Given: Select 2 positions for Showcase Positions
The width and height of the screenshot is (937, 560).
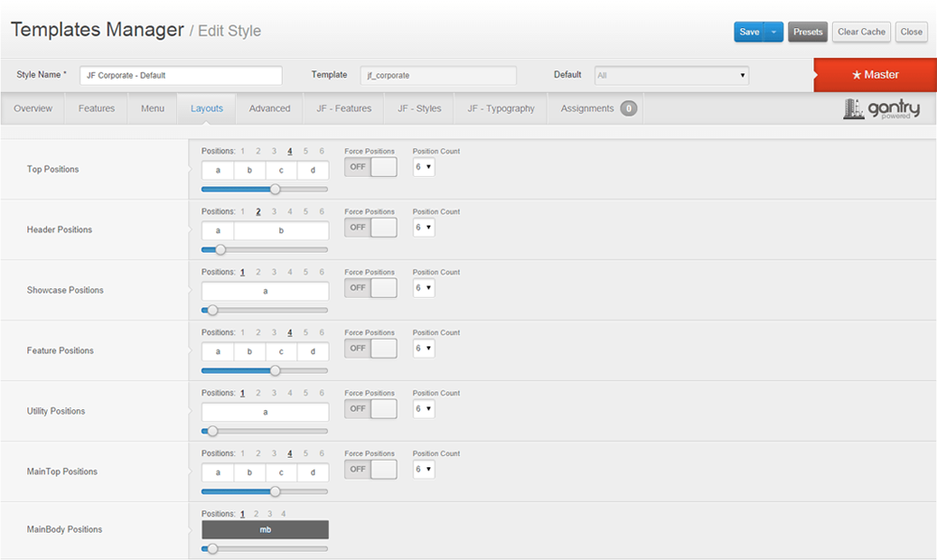Looking at the screenshot, I should pyautogui.click(x=259, y=273).
